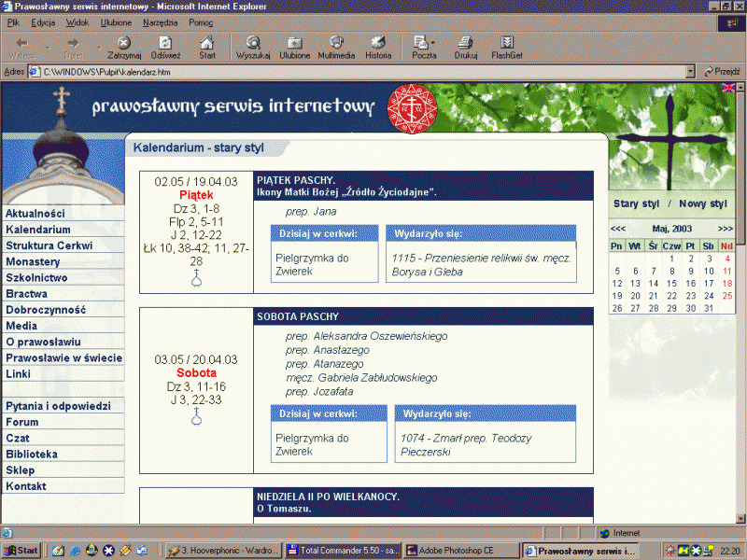Screen dimensions: 747x560
Task: Open the Plik menu
Action: tap(13, 22)
